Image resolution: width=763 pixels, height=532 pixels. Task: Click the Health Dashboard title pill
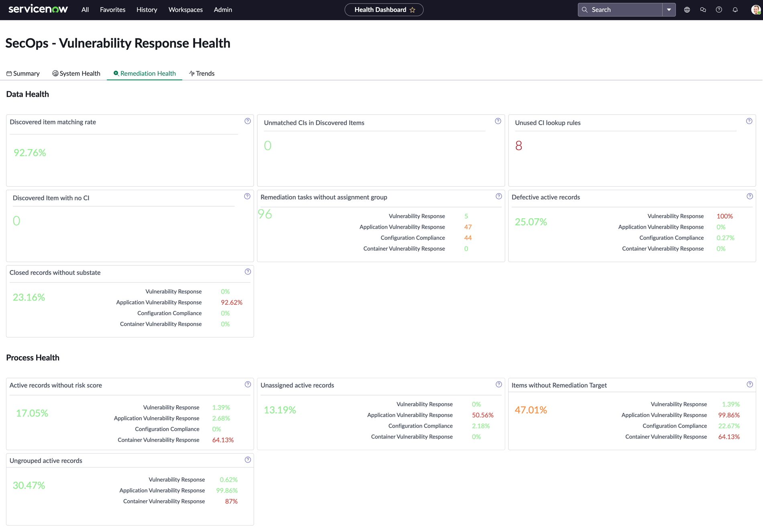coord(384,10)
